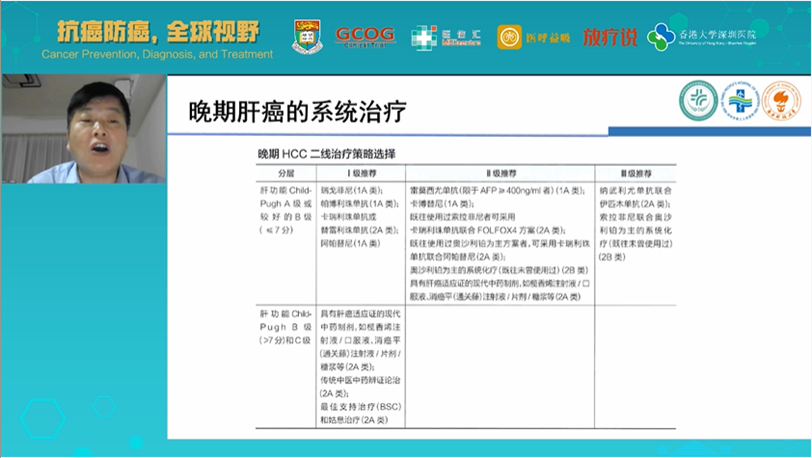Viewport: 812px width, 458px height.
Task: Click the (2B类) label in III级 column
Action: coord(612,257)
